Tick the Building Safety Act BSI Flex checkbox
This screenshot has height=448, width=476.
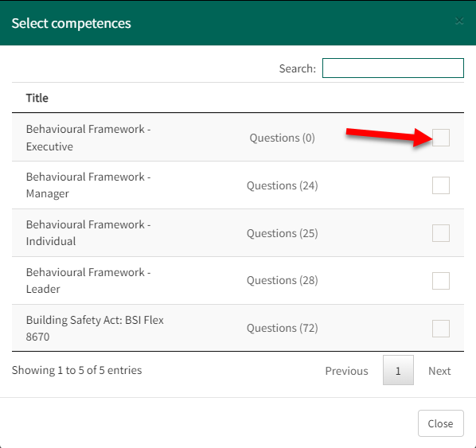pyautogui.click(x=441, y=329)
